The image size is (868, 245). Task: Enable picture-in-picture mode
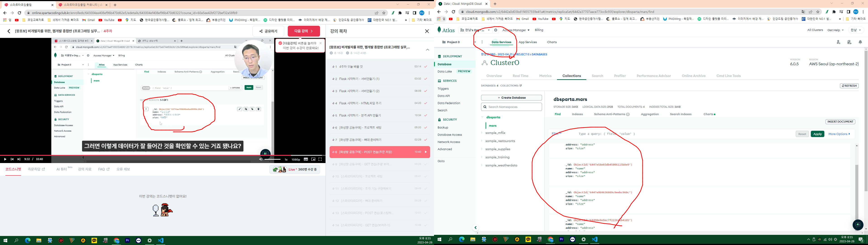pyautogui.click(x=313, y=159)
